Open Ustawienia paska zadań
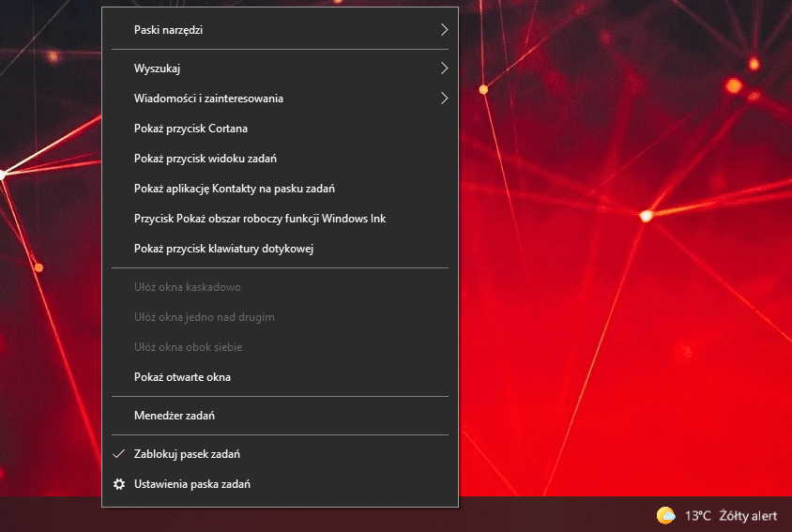 (280, 484)
